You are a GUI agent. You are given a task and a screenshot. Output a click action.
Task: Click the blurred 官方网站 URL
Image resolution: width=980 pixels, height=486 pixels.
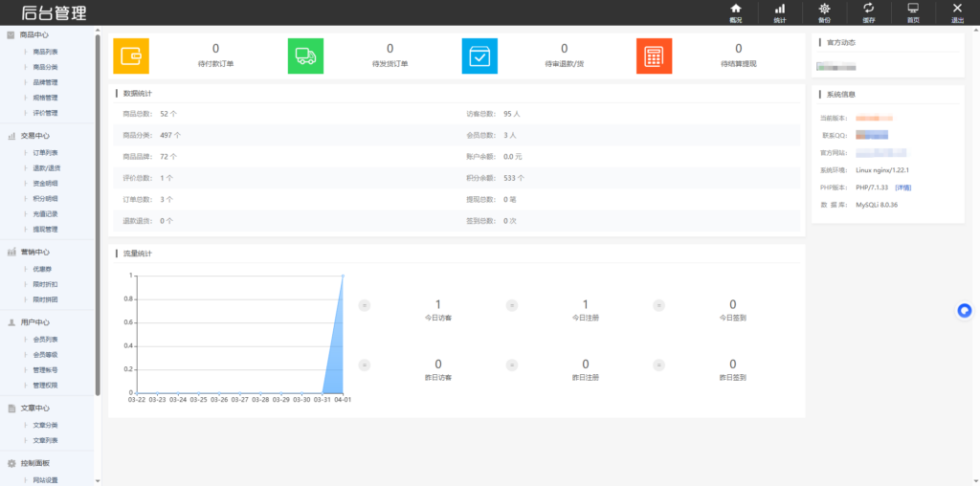pyautogui.click(x=881, y=152)
